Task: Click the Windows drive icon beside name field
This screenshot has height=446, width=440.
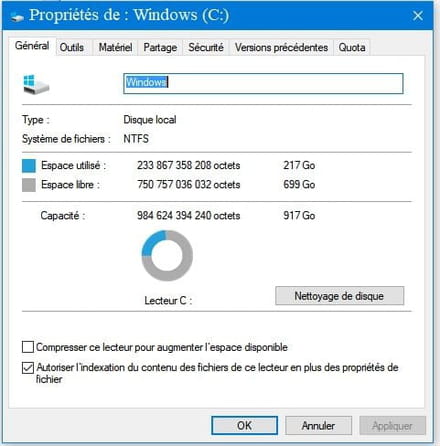Action: pos(36,84)
